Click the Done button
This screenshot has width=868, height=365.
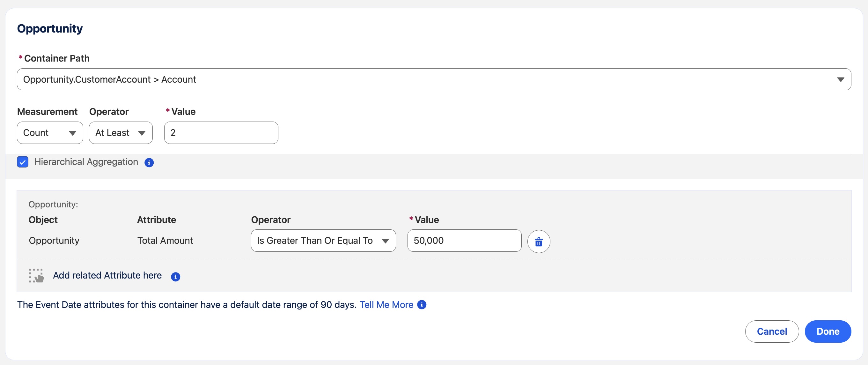(x=828, y=331)
